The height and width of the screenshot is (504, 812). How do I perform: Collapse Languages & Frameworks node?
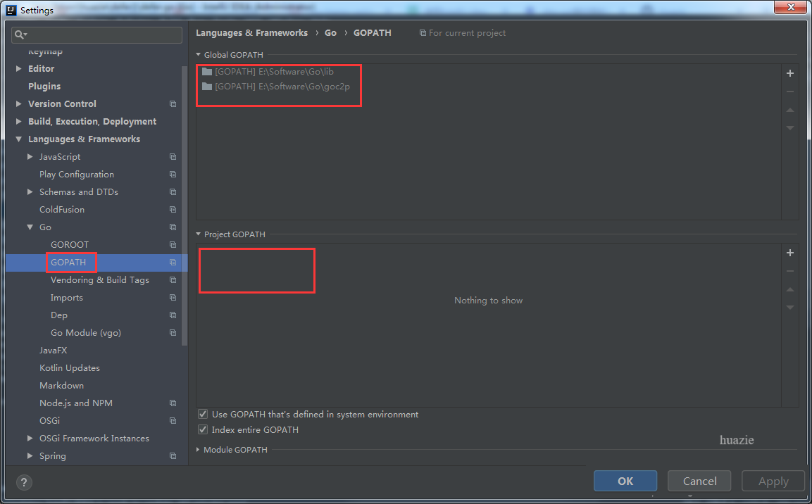pos(18,139)
